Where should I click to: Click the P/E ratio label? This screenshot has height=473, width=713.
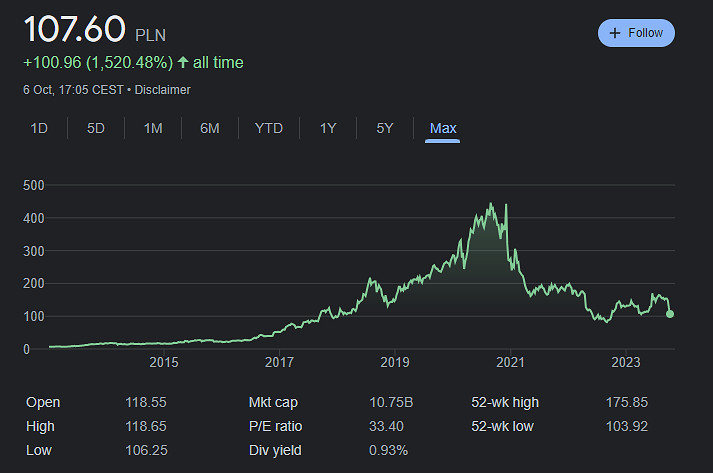(x=276, y=427)
